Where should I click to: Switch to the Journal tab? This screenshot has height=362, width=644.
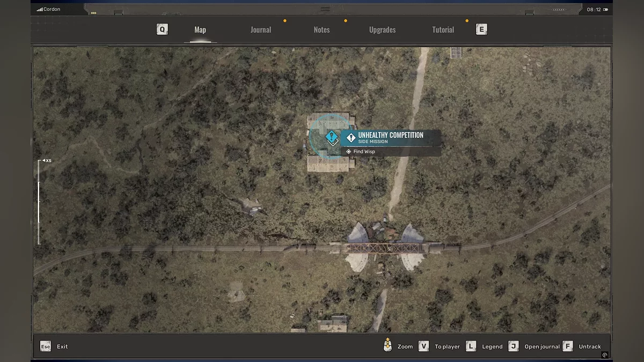point(261,30)
